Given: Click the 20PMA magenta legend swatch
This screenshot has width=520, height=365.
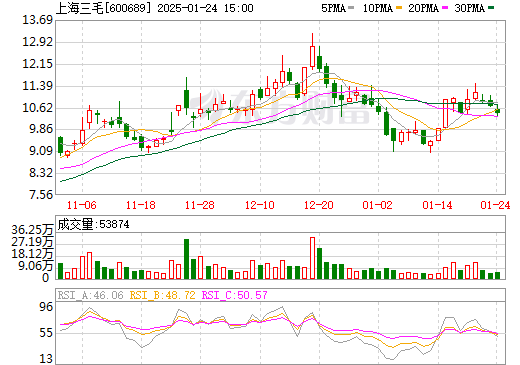Looking at the screenshot, I should click(445, 8).
